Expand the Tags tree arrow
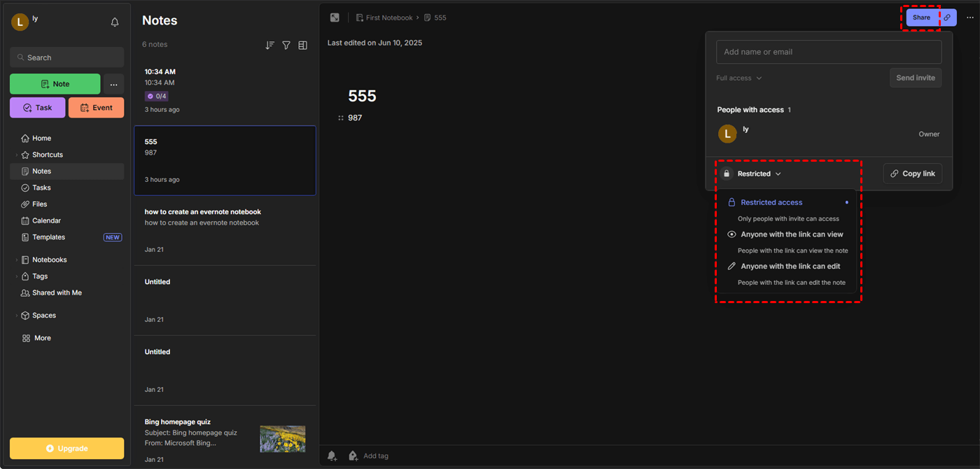Image resolution: width=980 pixels, height=469 pixels. point(16,276)
